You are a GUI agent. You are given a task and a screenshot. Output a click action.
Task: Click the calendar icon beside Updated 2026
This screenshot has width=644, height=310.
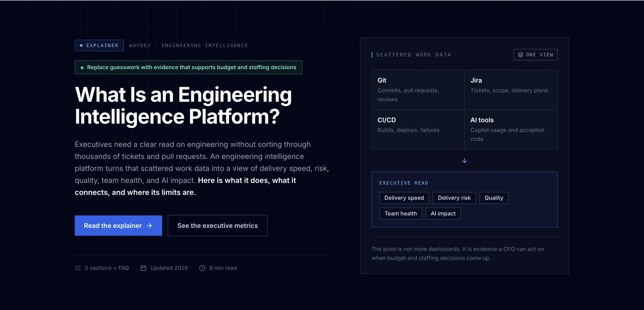pyautogui.click(x=143, y=268)
